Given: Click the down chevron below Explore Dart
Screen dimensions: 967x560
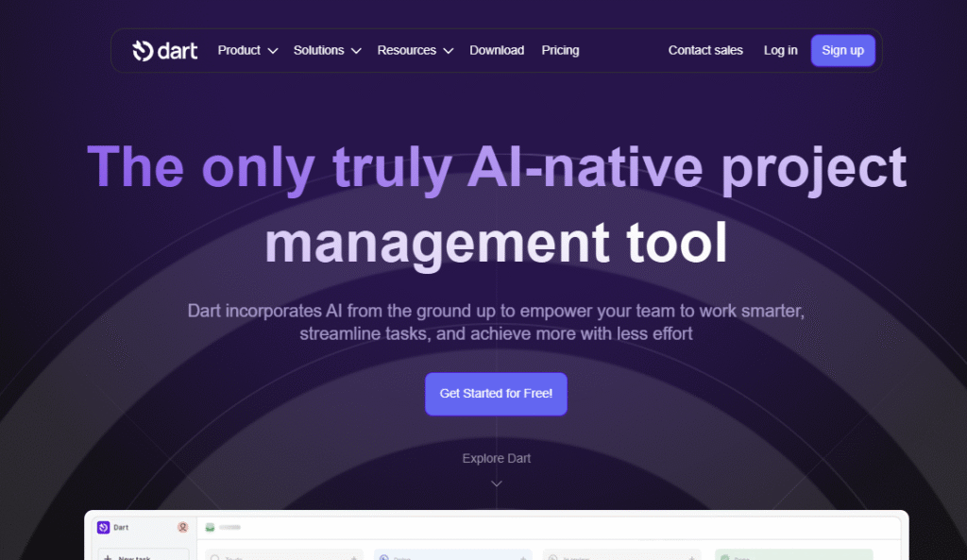Looking at the screenshot, I should [497, 484].
